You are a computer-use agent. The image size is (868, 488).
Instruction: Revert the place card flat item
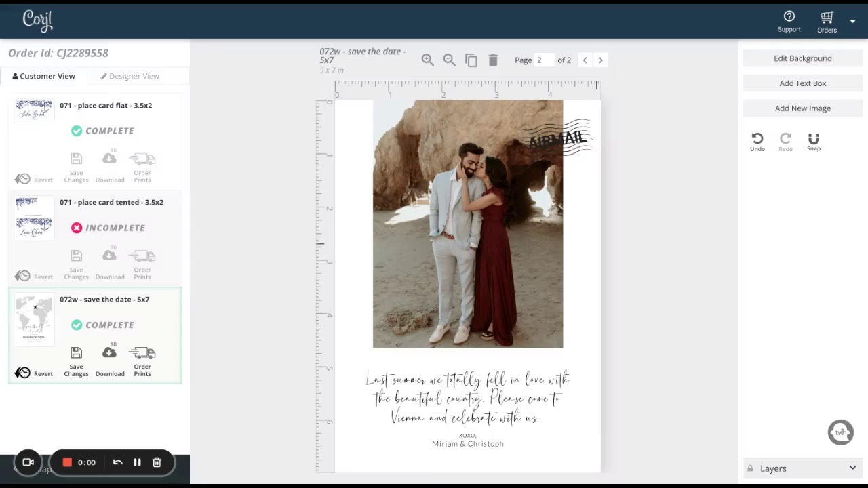(x=33, y=179)
